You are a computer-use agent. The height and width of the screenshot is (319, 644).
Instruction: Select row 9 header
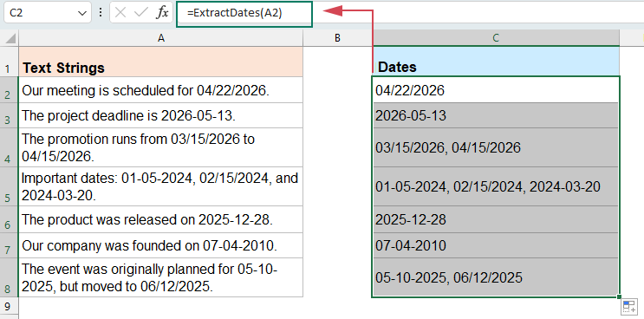9,306
